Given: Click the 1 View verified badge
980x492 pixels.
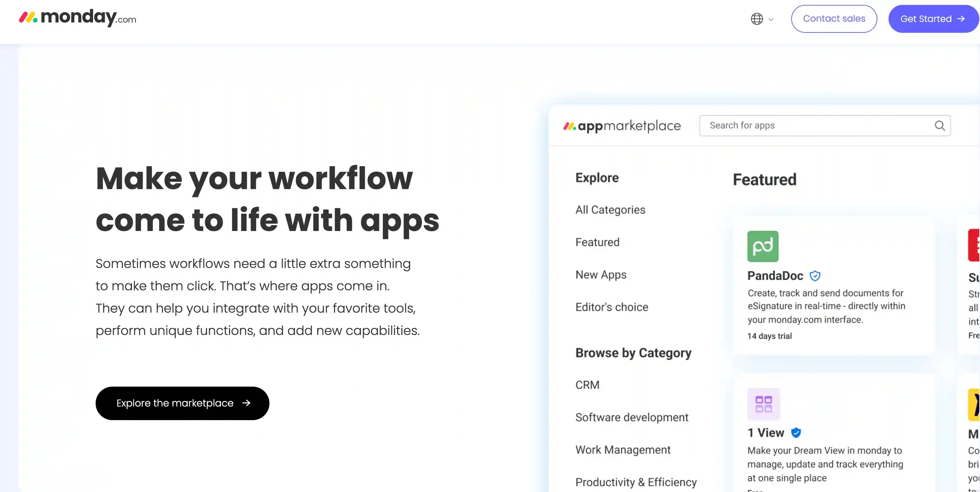Looking at the screenshot, I should pyautogui.click(x=796, y=433).
